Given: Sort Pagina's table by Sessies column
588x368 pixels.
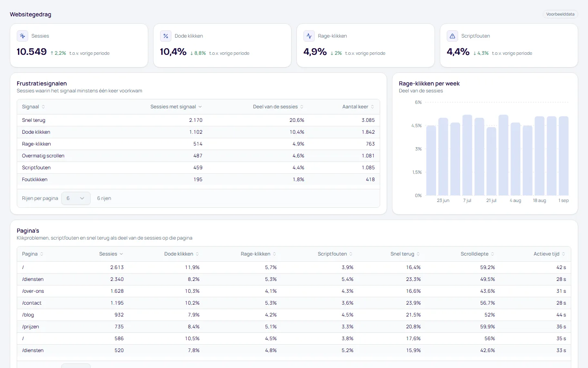Looking at the screenshot, I should click(x=111, y=254).
